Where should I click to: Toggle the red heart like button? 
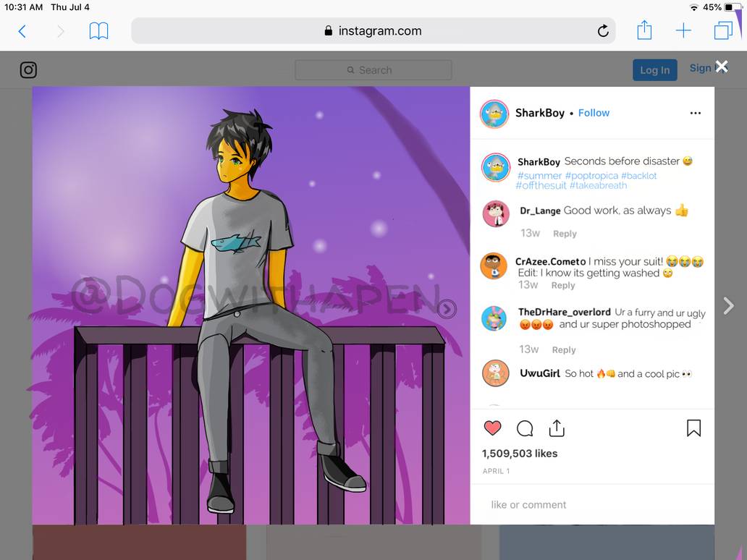click(x=492, y=428)
